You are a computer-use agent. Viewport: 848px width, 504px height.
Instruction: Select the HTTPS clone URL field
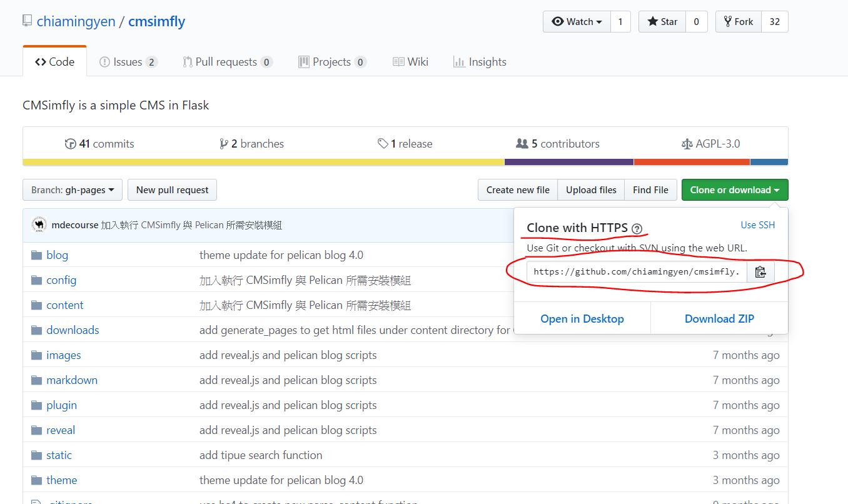tap(637, 272)
